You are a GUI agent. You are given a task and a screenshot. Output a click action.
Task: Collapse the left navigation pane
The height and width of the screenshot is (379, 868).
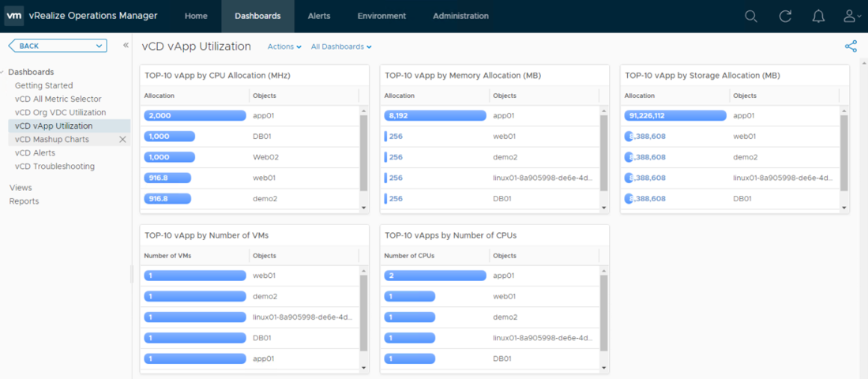pos(126,46)
